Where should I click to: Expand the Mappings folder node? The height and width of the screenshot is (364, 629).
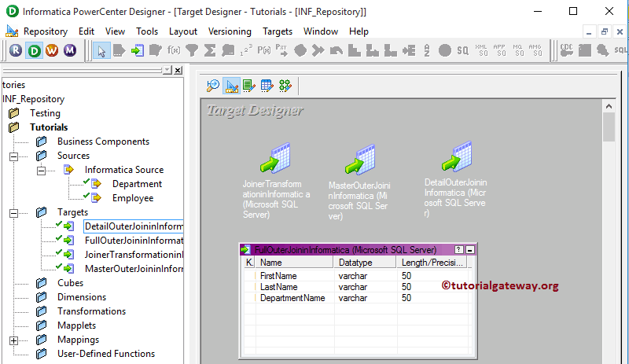tap(13, 340)
